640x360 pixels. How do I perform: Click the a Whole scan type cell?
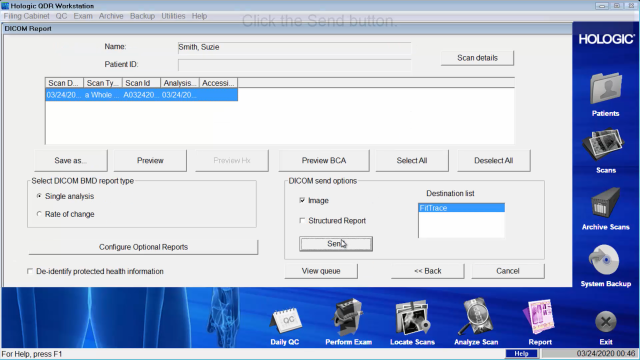102,95
